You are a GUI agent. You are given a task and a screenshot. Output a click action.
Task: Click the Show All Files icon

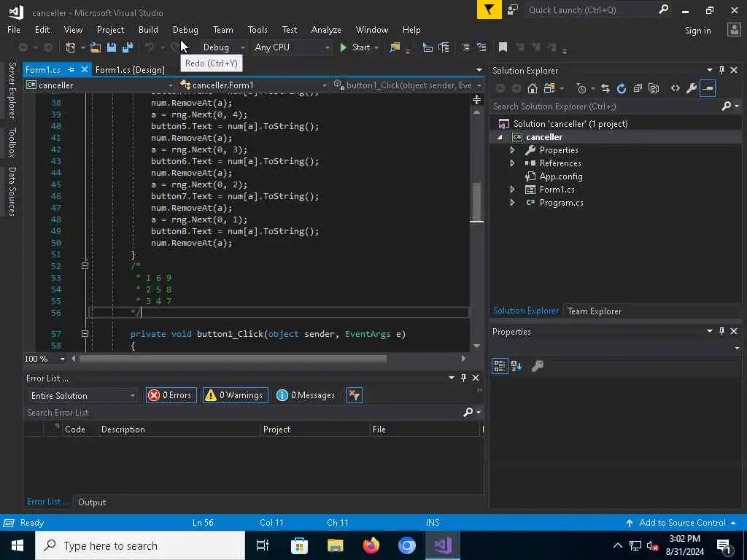pyautogui.click(x=654, y=88)
